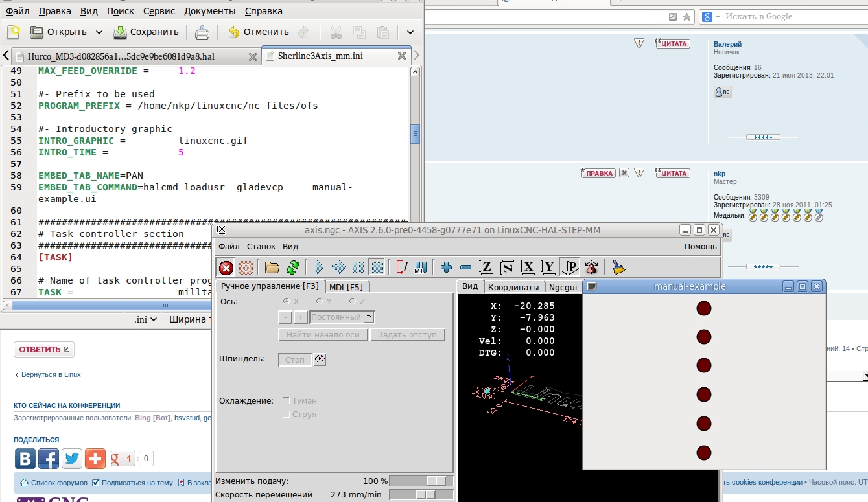Select the Z axis radio button
This screenshot has width=868, height=502.
353,301
